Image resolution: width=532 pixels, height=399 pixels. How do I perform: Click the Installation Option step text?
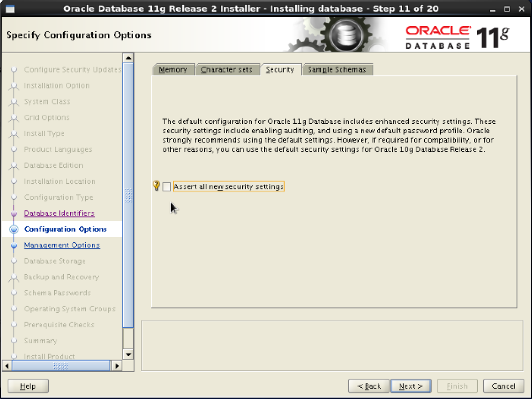(57, 86)
